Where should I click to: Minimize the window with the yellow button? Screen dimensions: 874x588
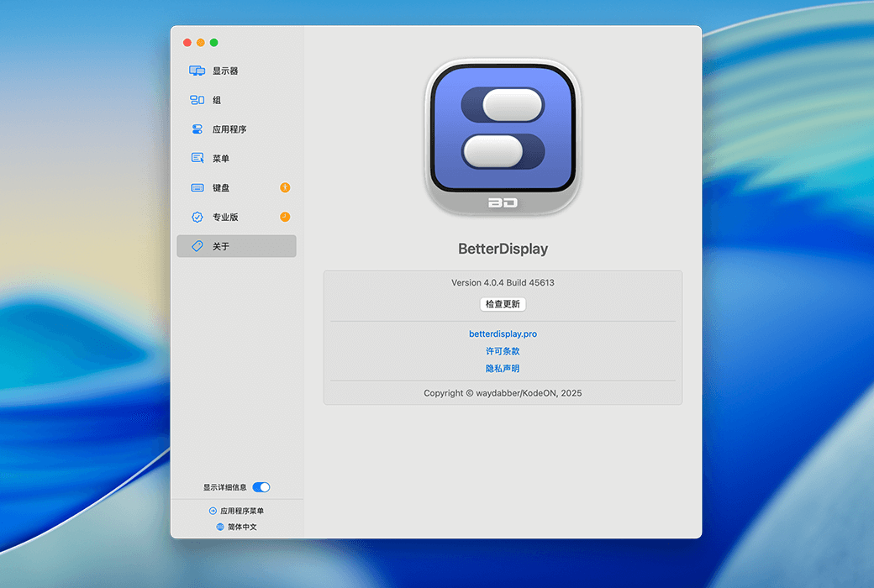201,43
